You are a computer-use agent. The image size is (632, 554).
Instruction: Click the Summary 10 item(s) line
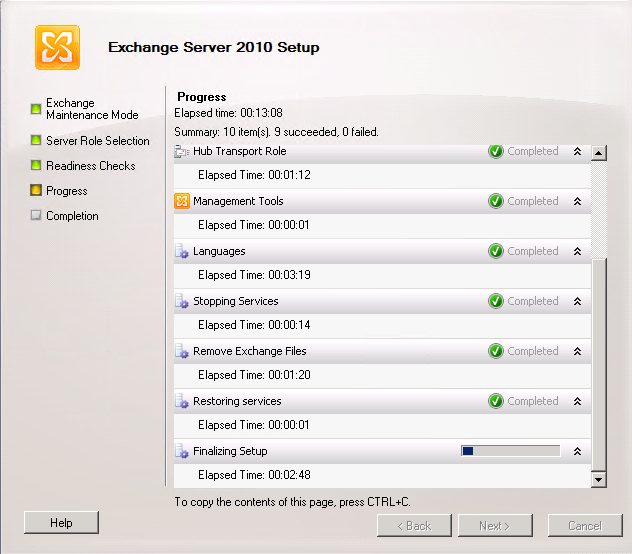point(276,132)
